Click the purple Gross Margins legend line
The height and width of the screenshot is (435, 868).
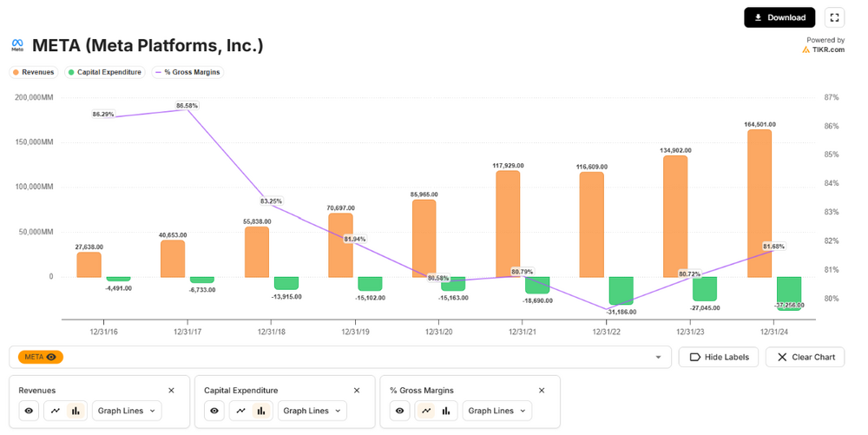(x=158, y=72)
